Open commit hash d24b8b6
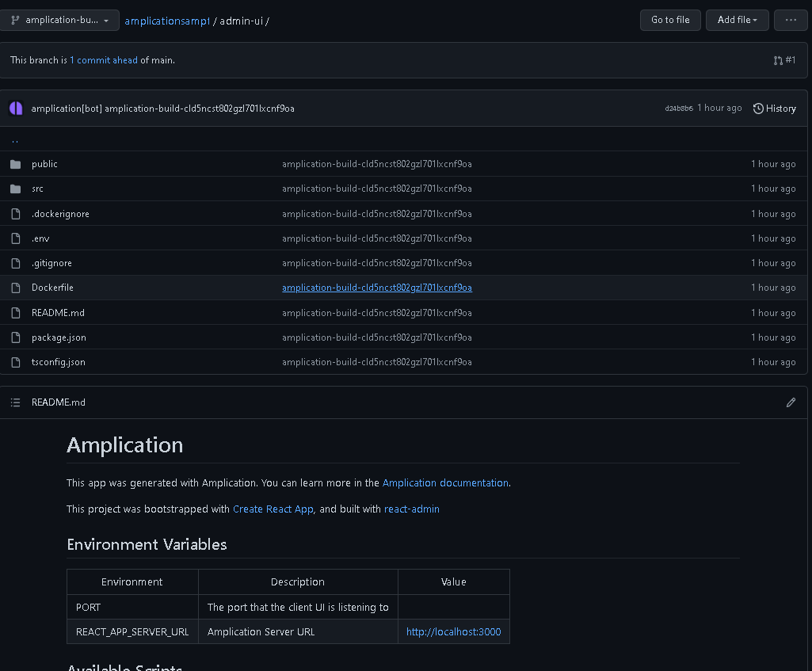 coord(678,109)
